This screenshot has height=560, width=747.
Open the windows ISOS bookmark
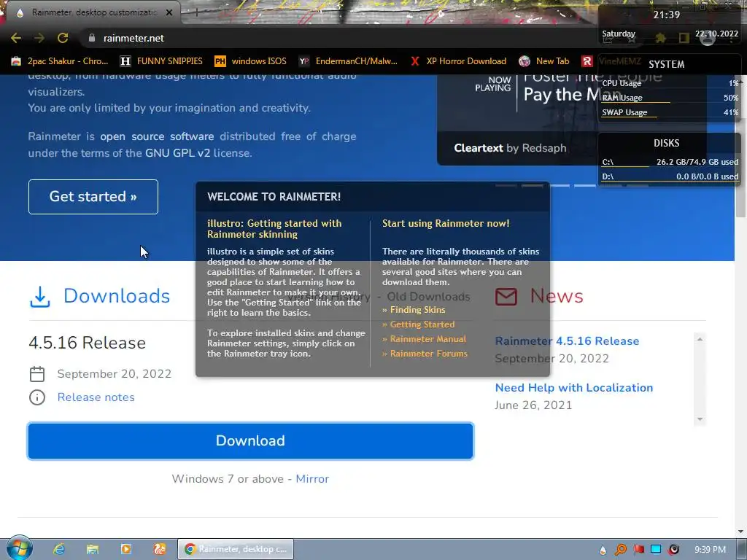pyautogui.click(x=250, y=61)
